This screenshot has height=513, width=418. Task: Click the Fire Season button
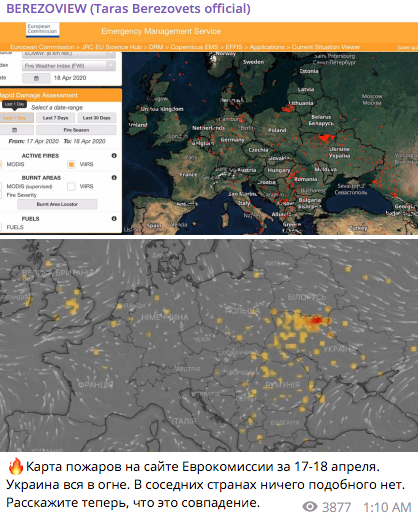pos(76,130)
